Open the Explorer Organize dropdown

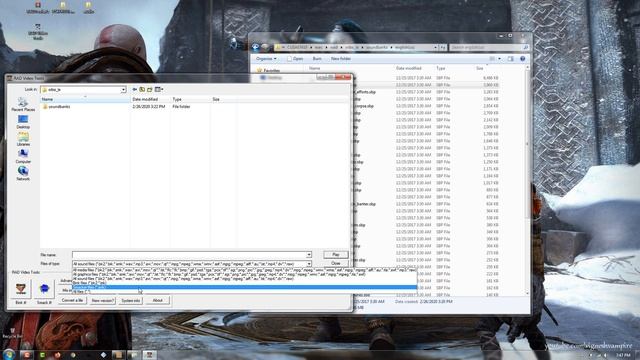[x=266, y=59]
